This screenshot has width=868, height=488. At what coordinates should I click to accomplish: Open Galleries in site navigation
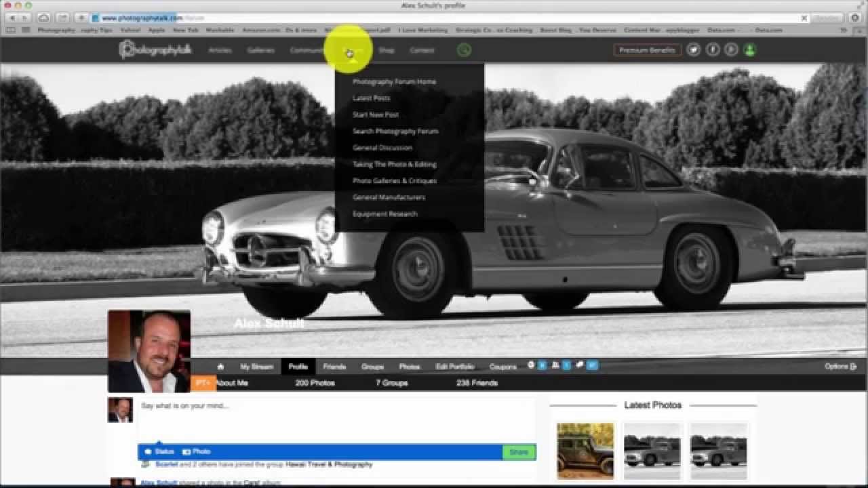pos(260,50)
